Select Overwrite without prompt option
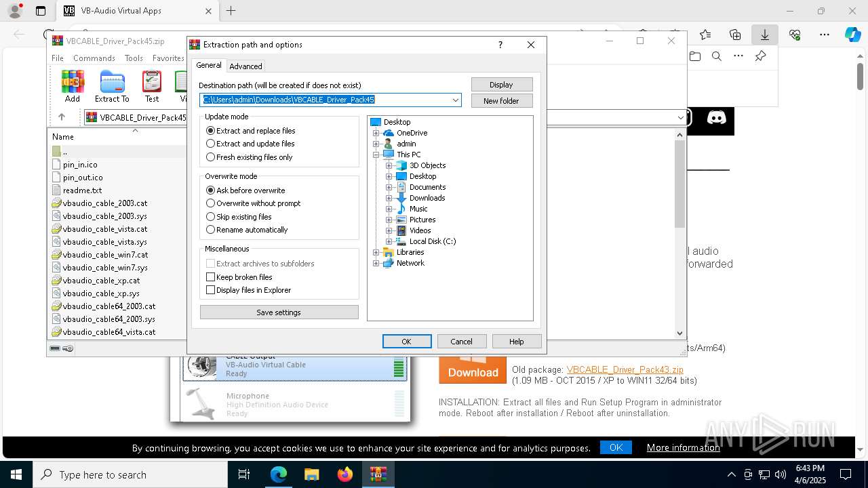 pos(253,203)
